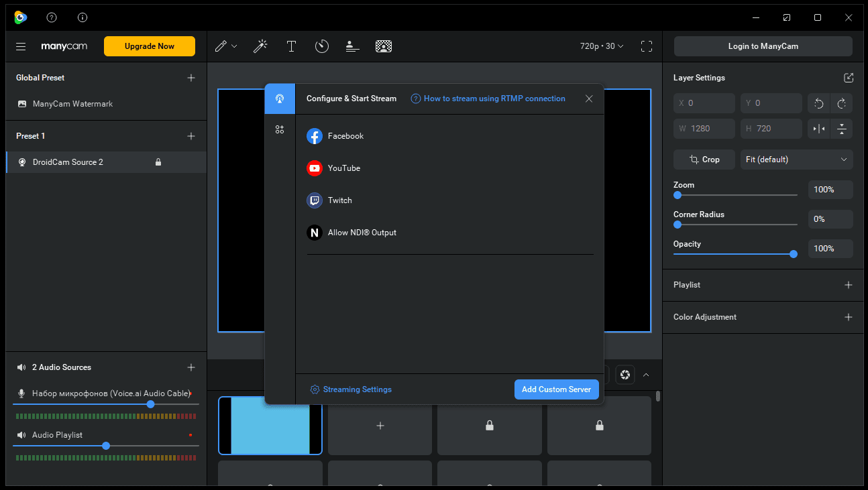Image resolution: width=868 pixels, height=490 pixels.
Task: Rotate layer clockwise
Action: [x=842, y=103]
